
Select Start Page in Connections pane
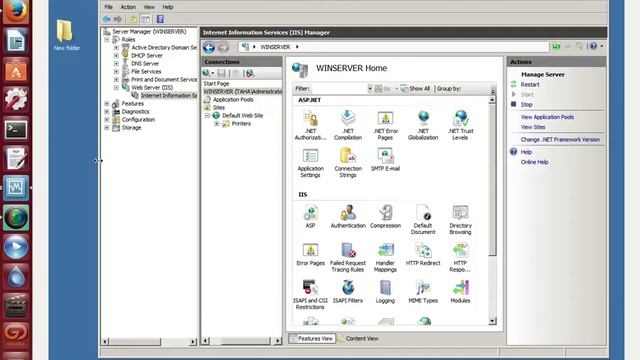point(216,83)
